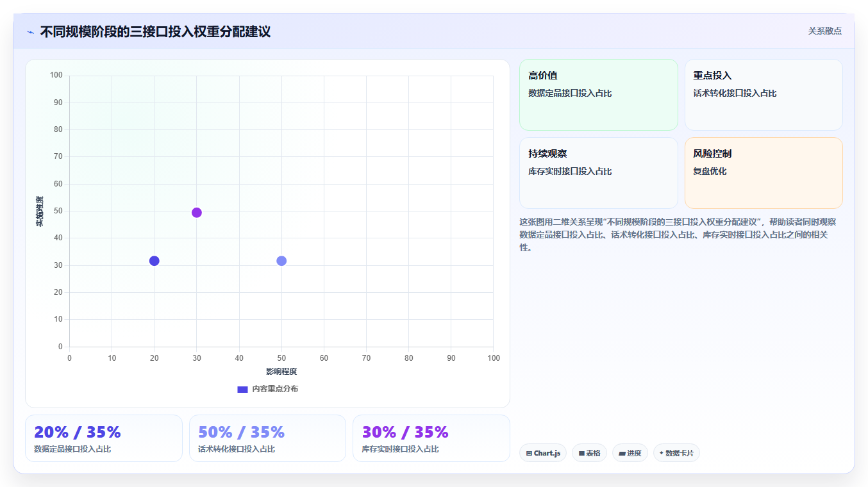Click the lightning icon beside the page title
Screen dimensions: 868x487
[x=30, y=31]
